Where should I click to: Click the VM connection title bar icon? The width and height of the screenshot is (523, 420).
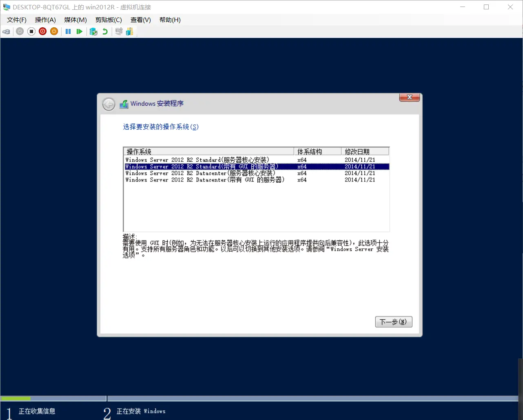7,7
